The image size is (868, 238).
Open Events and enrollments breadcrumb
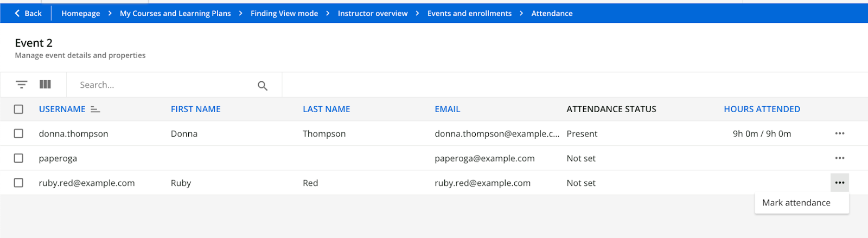click(469, 14)
